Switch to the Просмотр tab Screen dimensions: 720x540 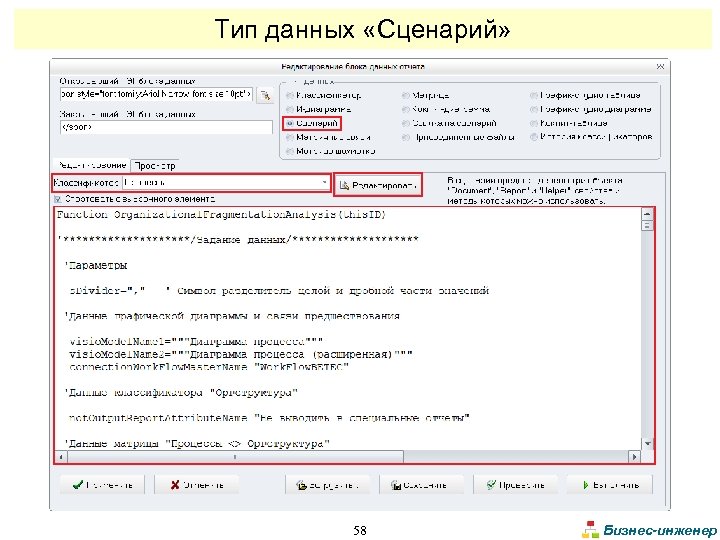click(x=155, y=165)
